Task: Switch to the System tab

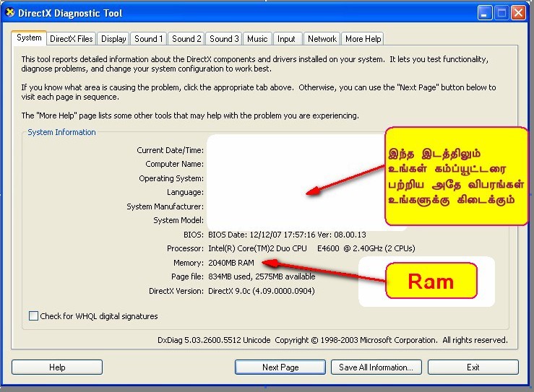Action: 29,38
